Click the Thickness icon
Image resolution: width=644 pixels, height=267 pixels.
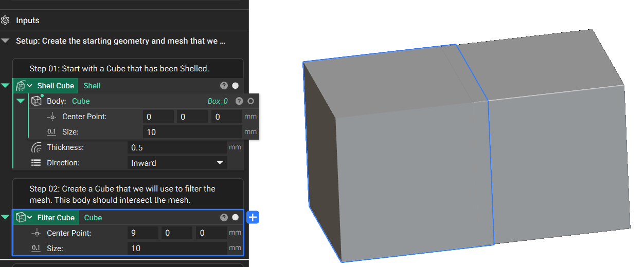click(x=36, y=148)
